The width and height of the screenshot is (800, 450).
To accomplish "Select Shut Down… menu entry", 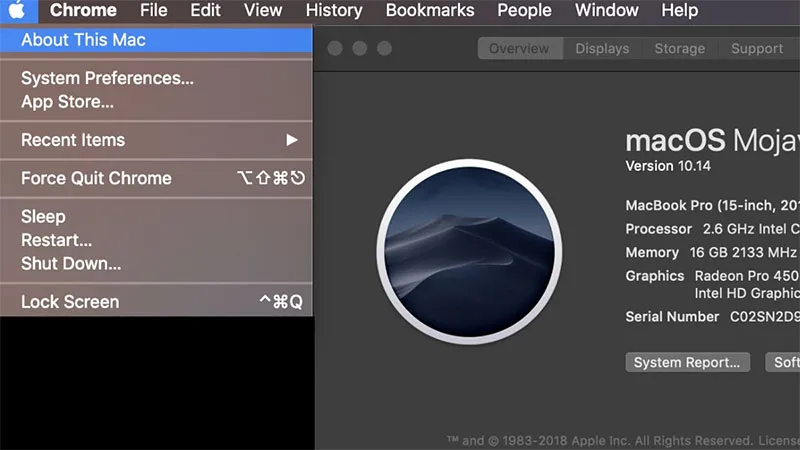I will click(x=156, y=264).
